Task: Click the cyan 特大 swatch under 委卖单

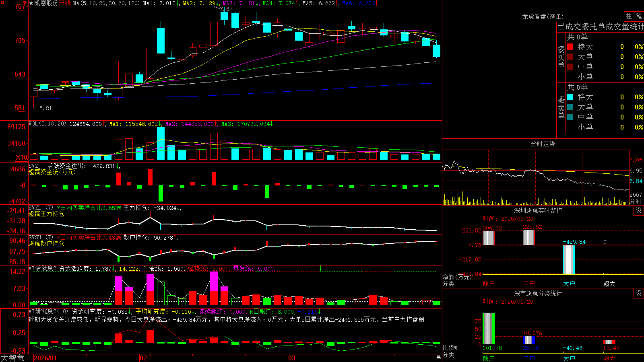Action: [570, 97]
